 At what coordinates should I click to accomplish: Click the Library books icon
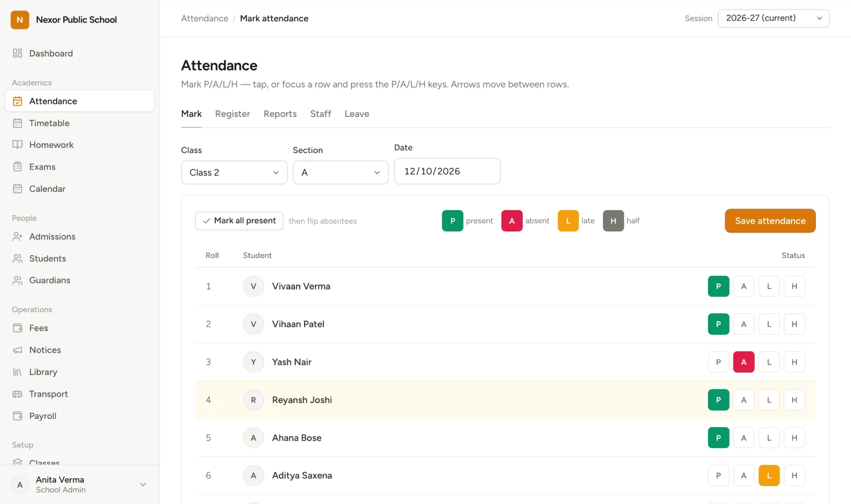[x=17, y=372]
